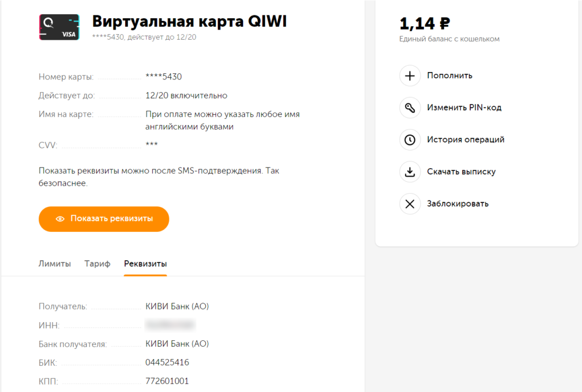Click the clock icon for operation history
582x392 pixels.
click(410, 140)
